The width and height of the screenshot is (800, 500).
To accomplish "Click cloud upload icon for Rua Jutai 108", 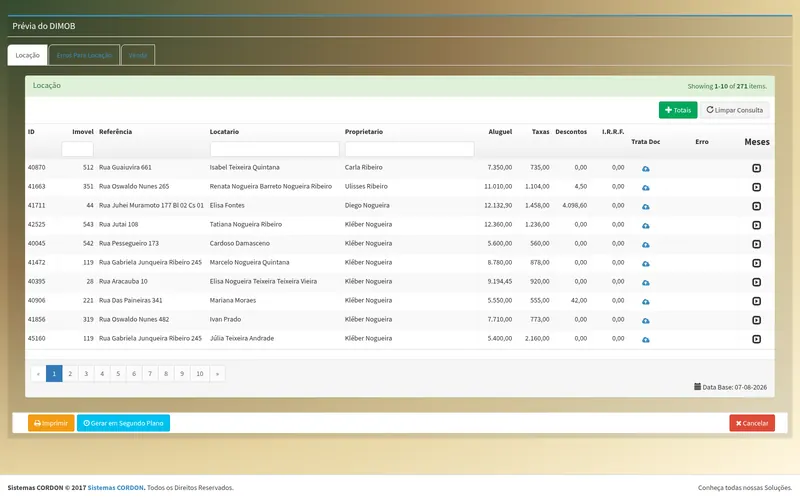I will pyautogui.click(x=645, y=226).
